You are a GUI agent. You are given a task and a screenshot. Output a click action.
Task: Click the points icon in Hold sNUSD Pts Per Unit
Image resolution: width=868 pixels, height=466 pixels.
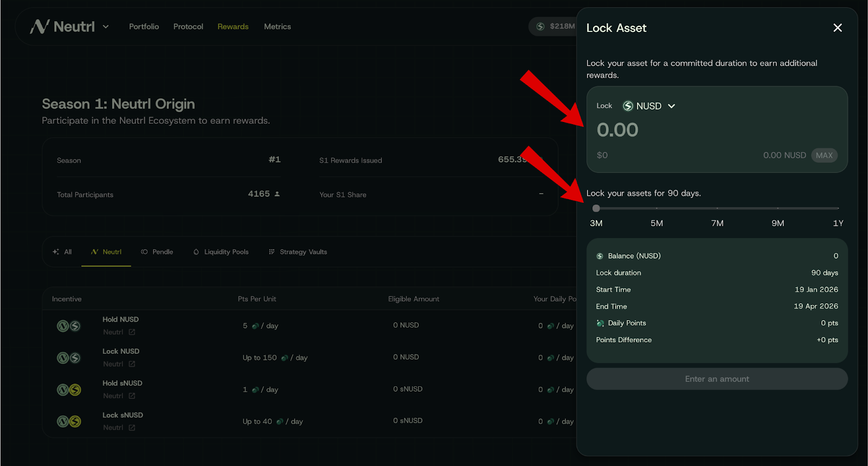[255, 390]
